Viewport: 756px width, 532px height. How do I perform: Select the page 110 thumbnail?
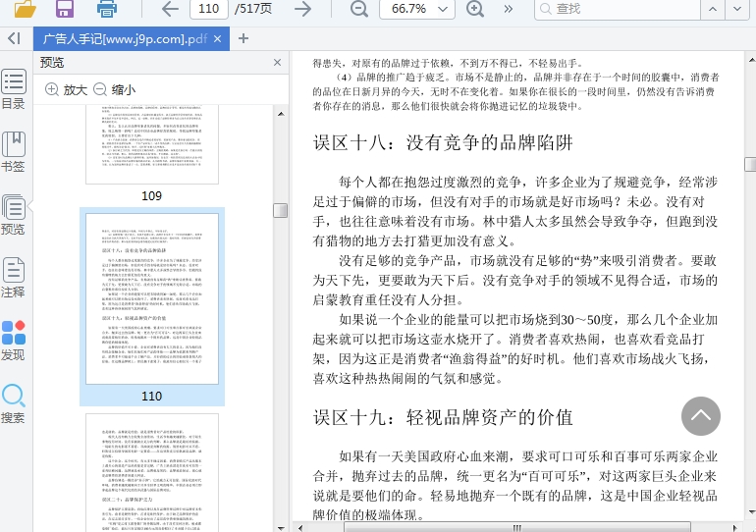click(x=151, y=298)
